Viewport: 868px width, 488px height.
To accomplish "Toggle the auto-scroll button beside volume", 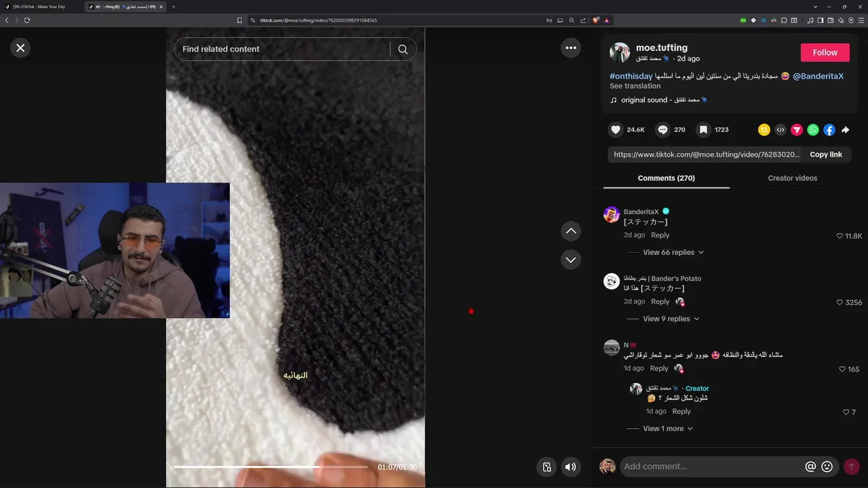I will click(547, 466).
